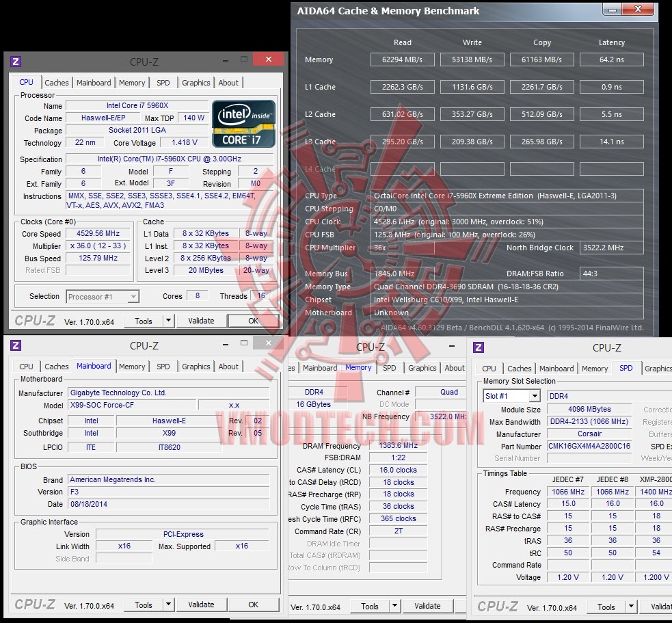Click Tools button in the CPU-Z SPD window
This screenshot has width=672, height=623.
(x=606, y=607)
